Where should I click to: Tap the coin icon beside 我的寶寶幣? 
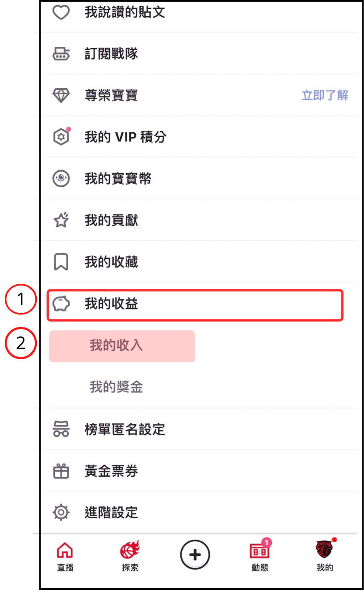pos(61,179)
